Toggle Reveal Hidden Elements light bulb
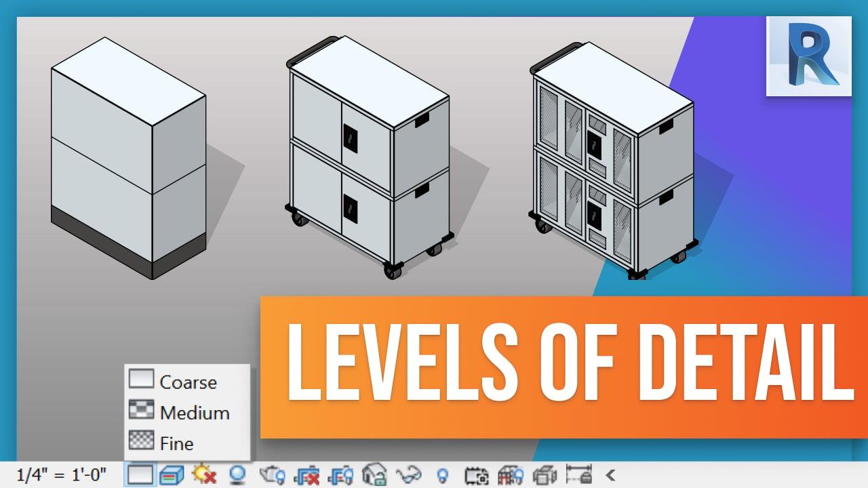 point(443,475)
